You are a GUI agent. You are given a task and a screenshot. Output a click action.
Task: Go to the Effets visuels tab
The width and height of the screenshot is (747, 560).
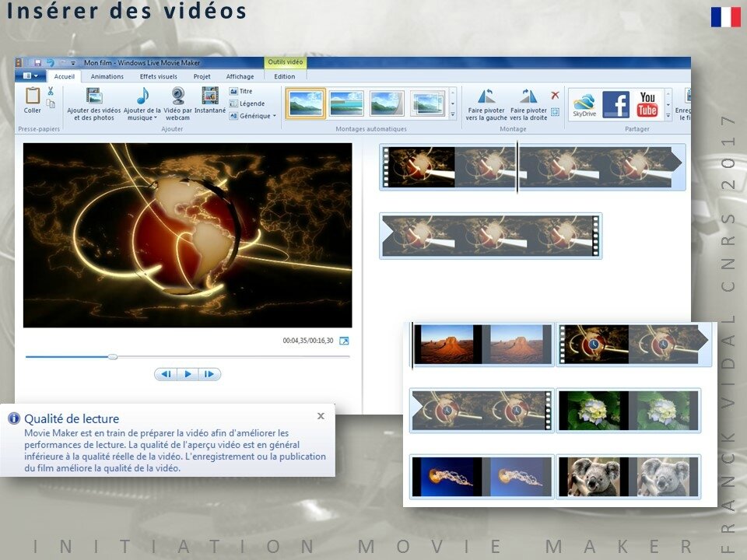click(x=158, y=76)
